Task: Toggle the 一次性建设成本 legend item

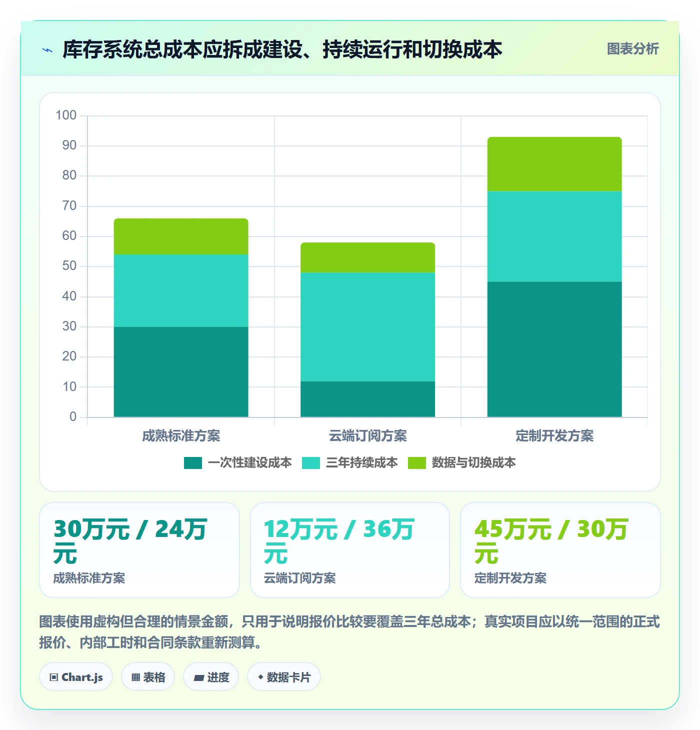Action: (237, 463)
